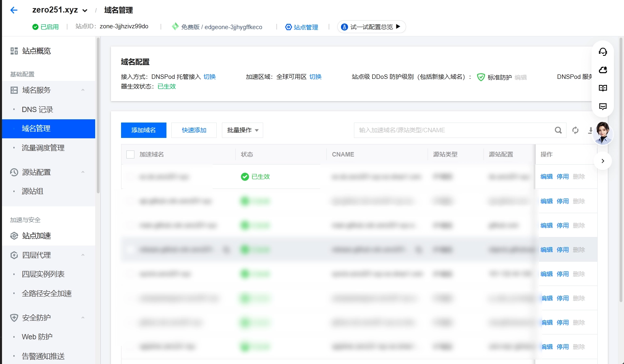
Task: Click the assistant avatar thumbnail
Action: 603,133
